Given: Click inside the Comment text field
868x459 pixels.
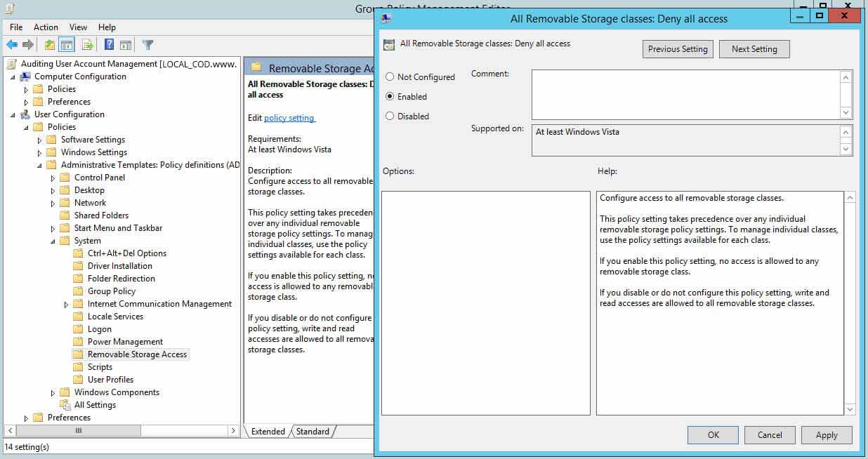Looking at the screenshot, I should point(685,95).
